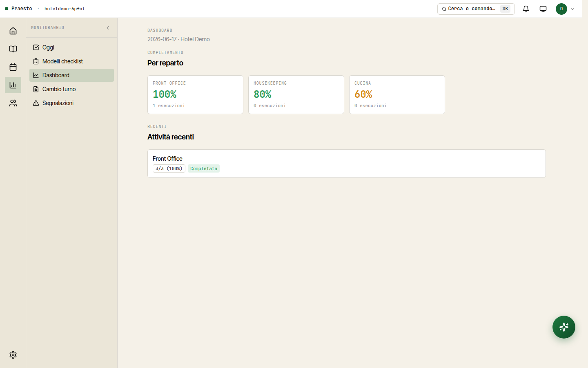Open the book icon in left rail

pos(13,49)
